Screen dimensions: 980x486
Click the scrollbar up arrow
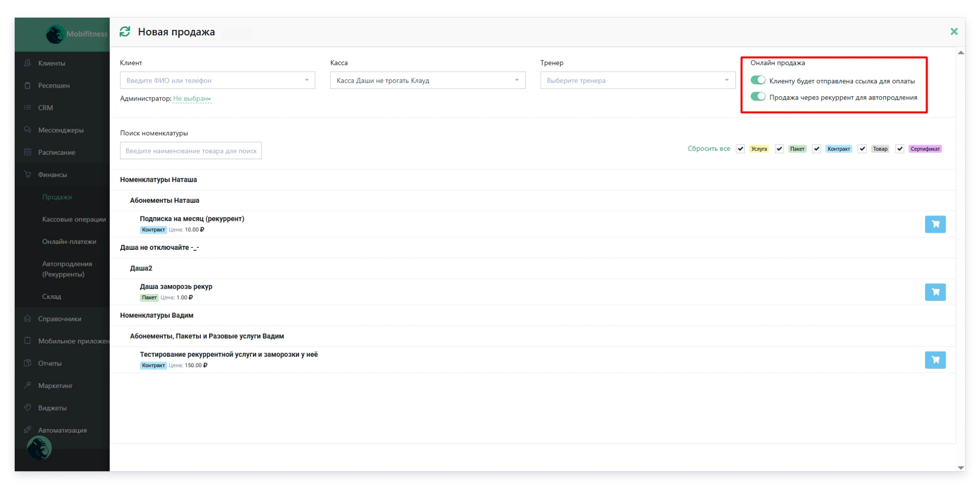coord(961,52)
